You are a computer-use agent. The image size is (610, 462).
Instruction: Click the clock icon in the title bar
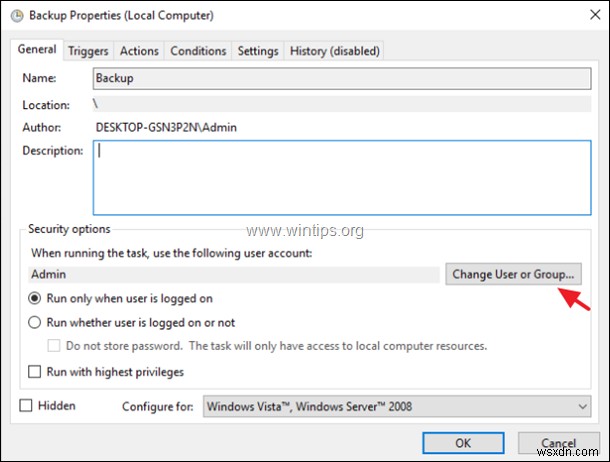(x=16, y=15)
